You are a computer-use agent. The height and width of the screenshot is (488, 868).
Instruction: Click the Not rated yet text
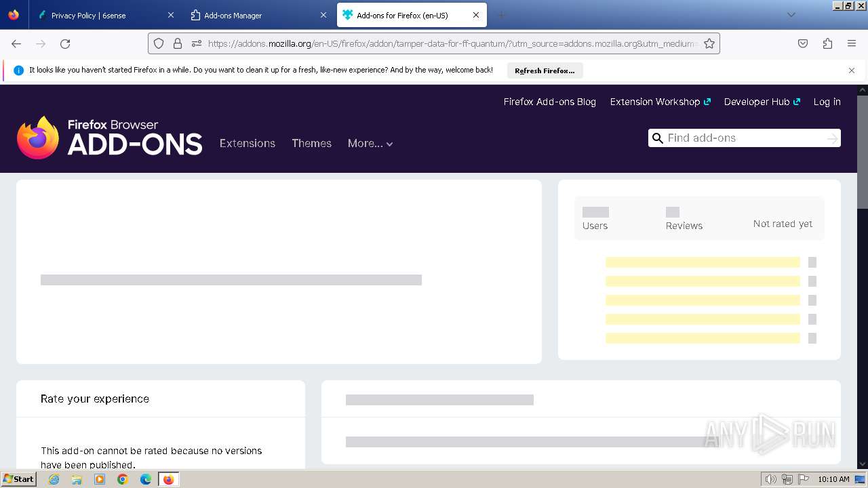[783, 224]
